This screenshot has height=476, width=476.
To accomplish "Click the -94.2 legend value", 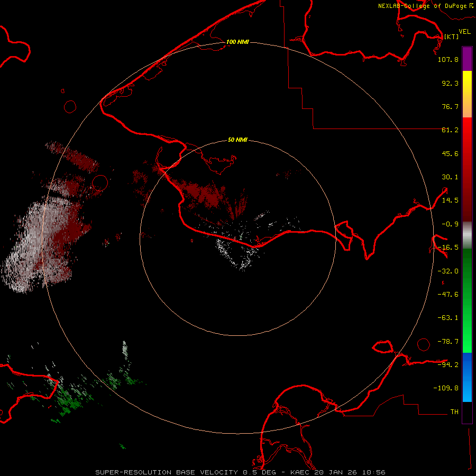I will [x=448, y=364].
